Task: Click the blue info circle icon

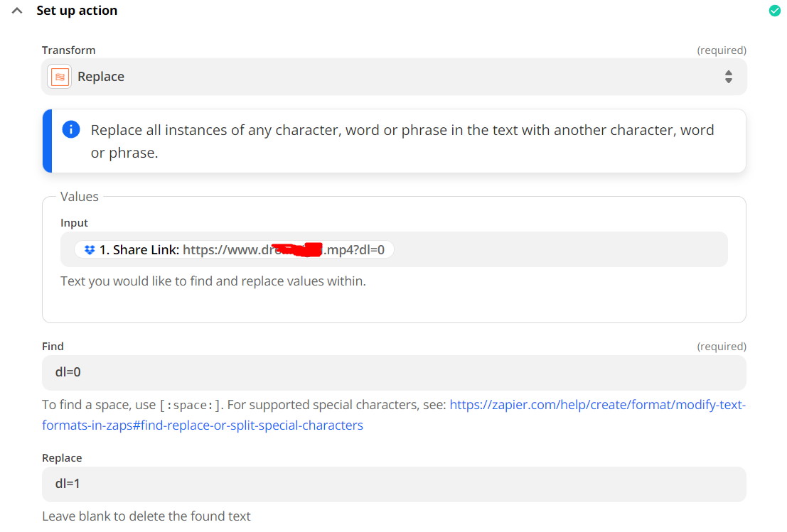Action: point(71,130)
